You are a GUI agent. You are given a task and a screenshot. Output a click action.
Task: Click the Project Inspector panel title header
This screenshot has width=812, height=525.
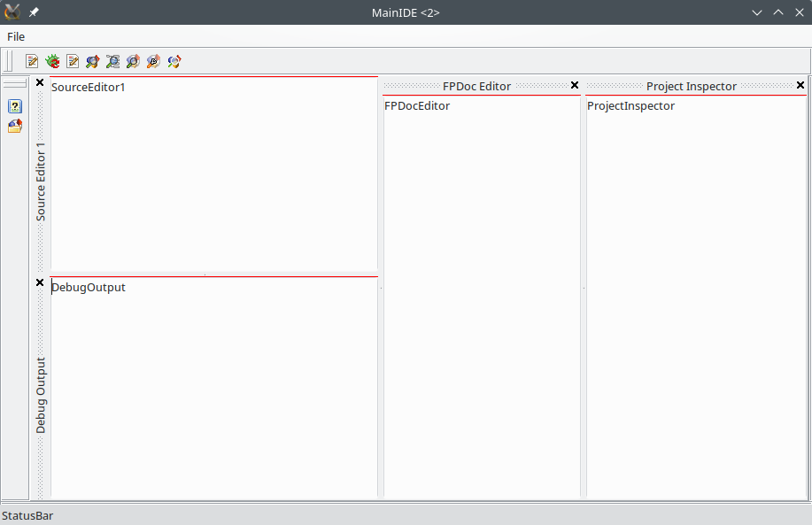[x=691, y=86]
